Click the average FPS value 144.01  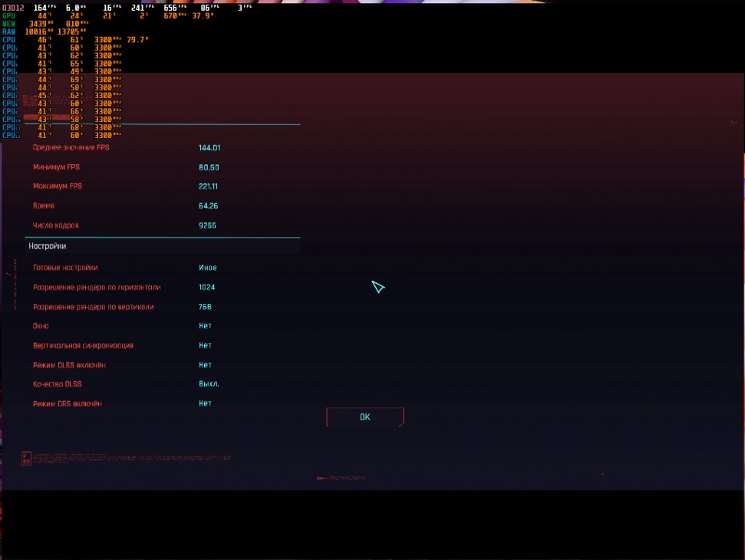209,148
